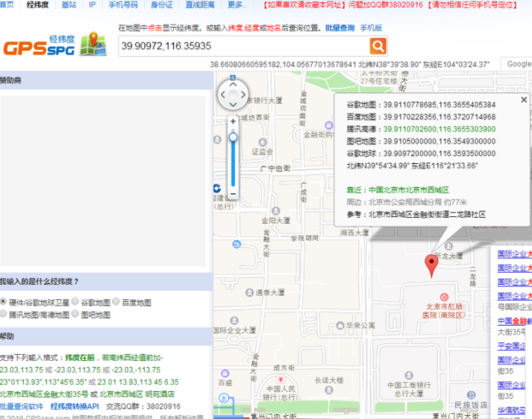
Task: Click 百度地图 coordinates line in popup
Action: (421, 117)
